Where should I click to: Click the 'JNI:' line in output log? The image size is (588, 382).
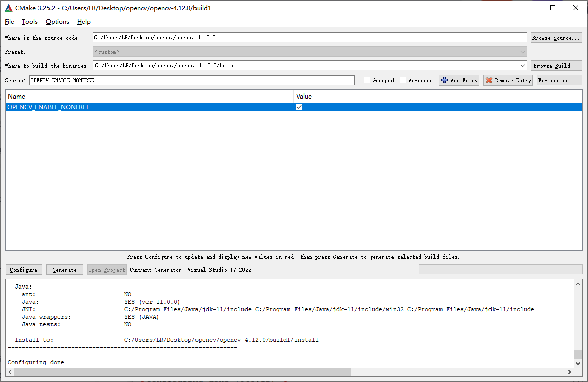point(278,310)
